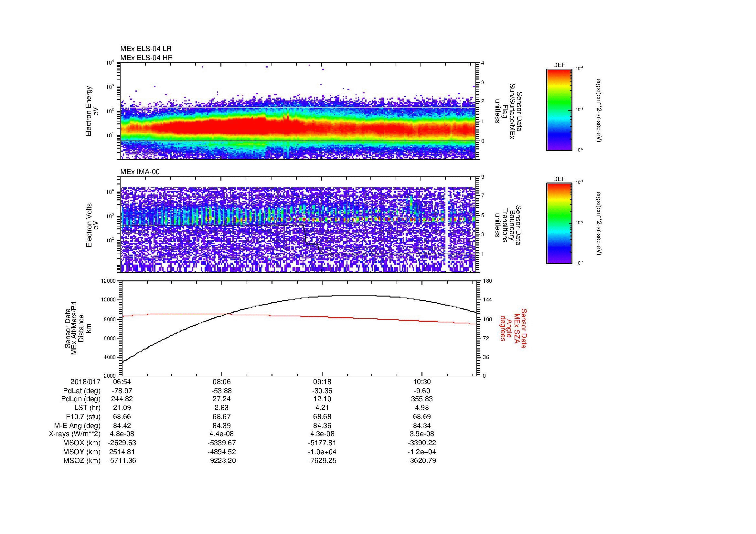Viewport: 756px width, 534px height.
Task: Click the X-rays value '4.8e-08'
Action: pos(122,434)
